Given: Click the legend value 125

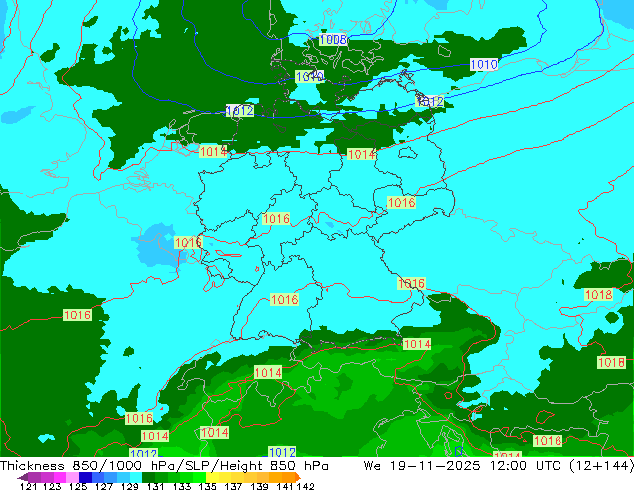Looking at the screenshot, I should coord(78,486).
